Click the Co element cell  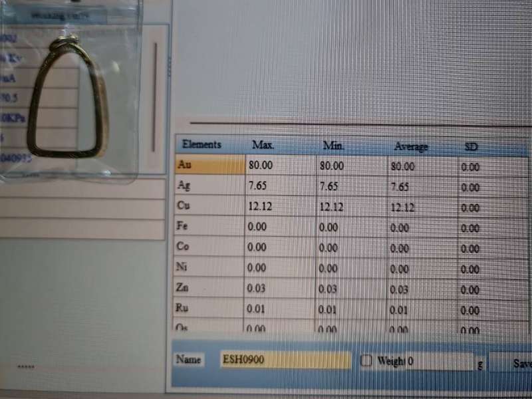pos(209,247)
